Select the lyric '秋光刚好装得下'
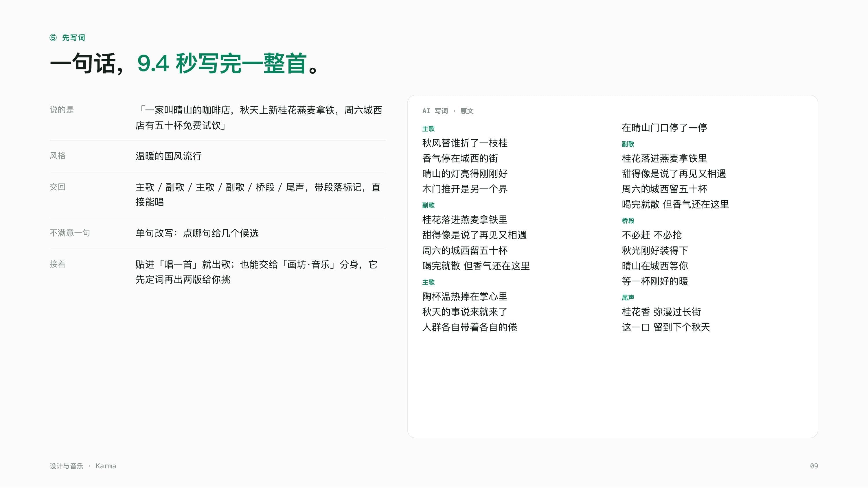This screenshot has height=488, width=868. (655, 251)
